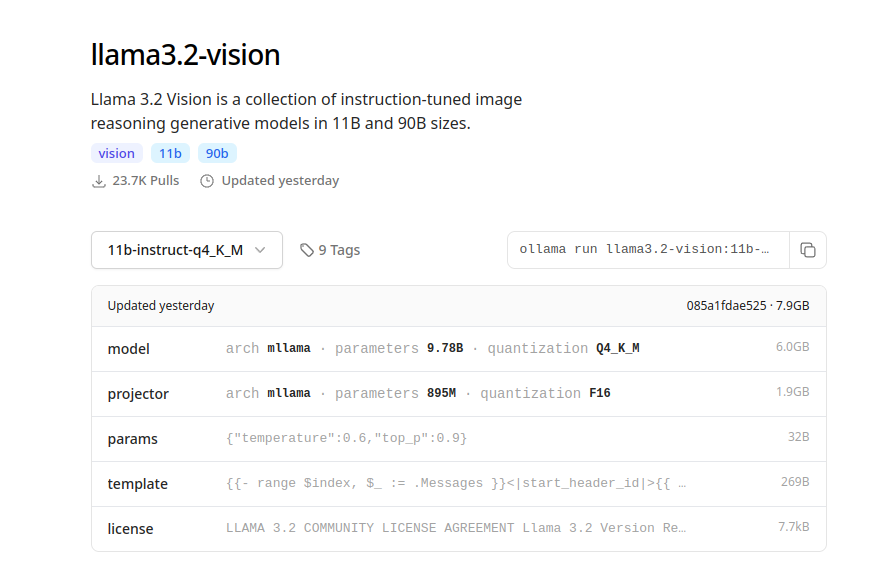Open the params file row
Screen dimensions: 893x586
[x=133, y=439]
